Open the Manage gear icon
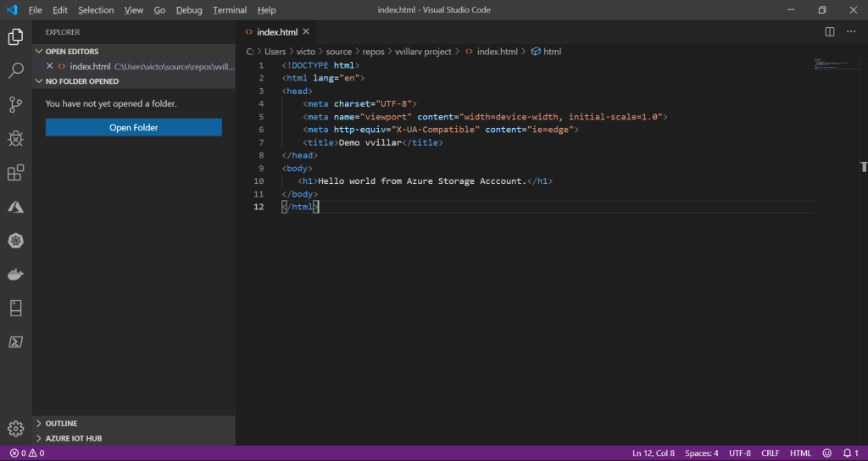The height and width of the screenshot is (461, 868). [x=15, y=428]
